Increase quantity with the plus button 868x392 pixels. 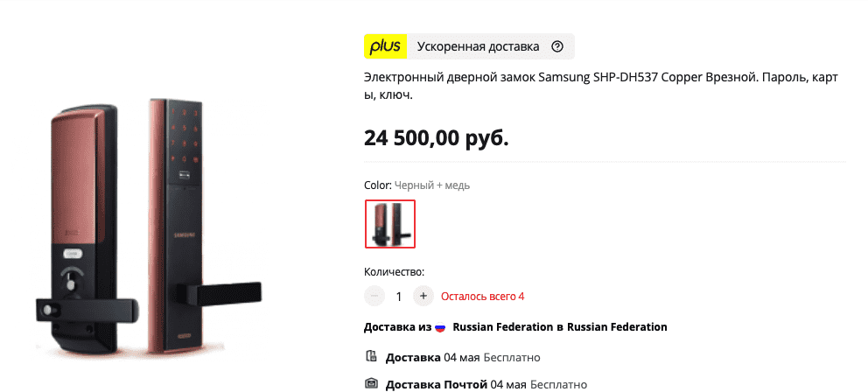(x=423, y=297)
